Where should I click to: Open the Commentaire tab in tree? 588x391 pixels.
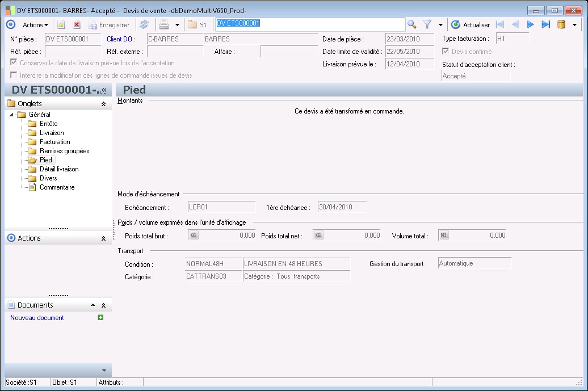[57, 187]
